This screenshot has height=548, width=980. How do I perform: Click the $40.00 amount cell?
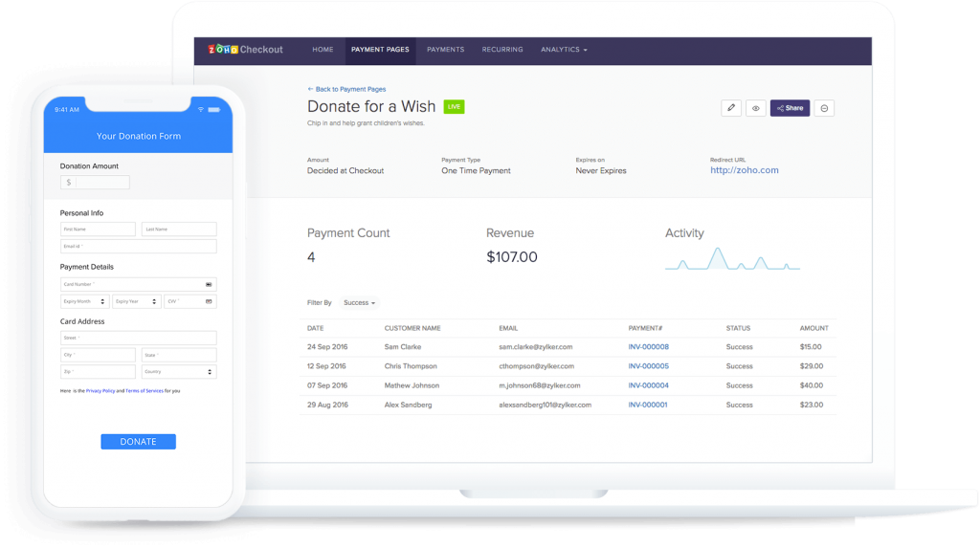tap(812, 385)
